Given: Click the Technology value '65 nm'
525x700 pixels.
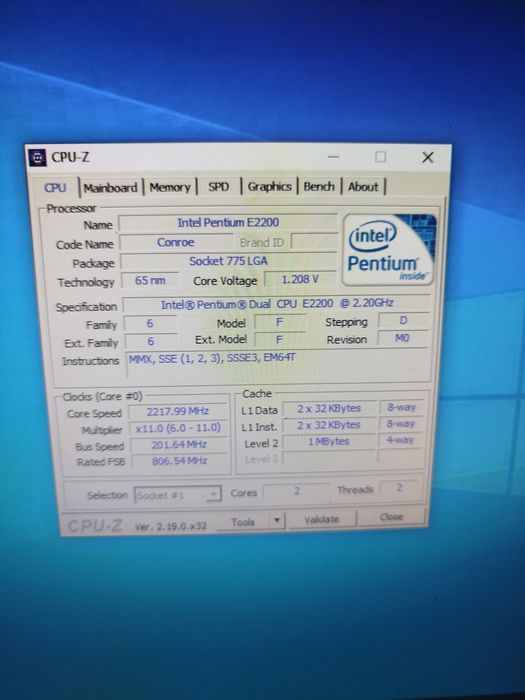Looking at the screenshot, I should click(x=150, y=281).
